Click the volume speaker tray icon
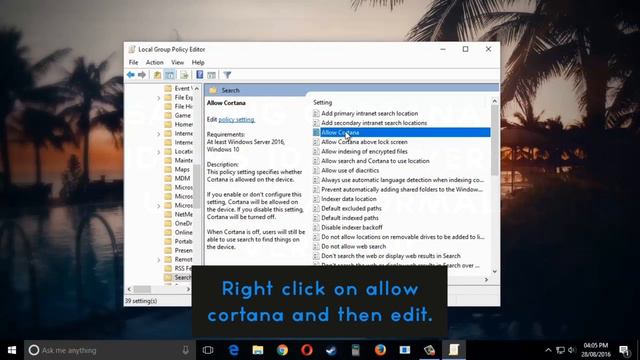 coord(572,350)
